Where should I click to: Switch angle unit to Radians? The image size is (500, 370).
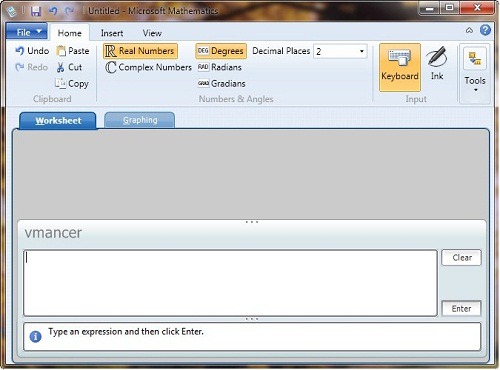(x=220, y=67)
